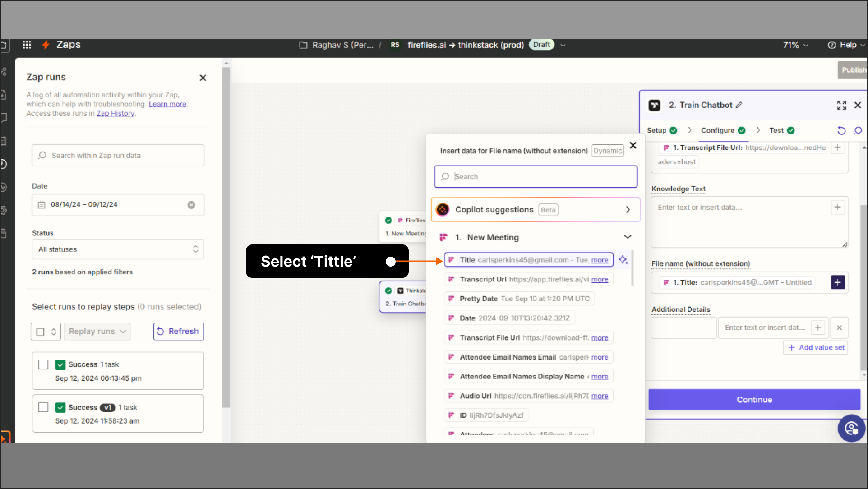The height and width of the screenshot is (489, 868).
Task: Open the Help dropdown chevron
Action: 862,45
